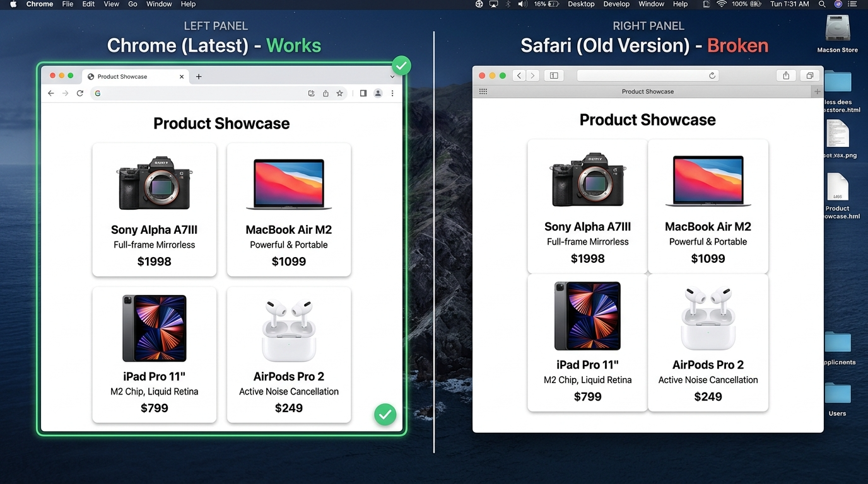
Task: Open the Desktop menu in the menu bar
Action: point(581,4)
